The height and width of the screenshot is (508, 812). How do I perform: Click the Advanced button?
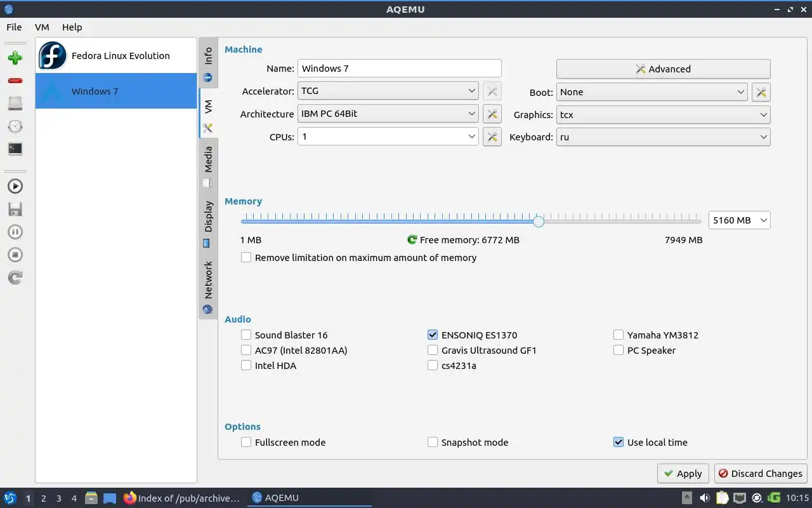coord(663,69)
